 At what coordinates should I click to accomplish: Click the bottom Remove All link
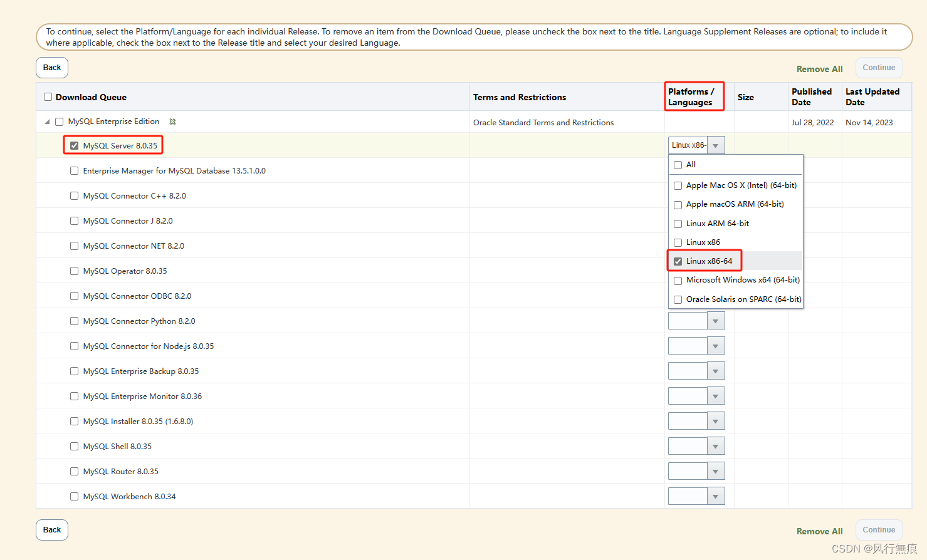pyautogui.click(x=819, y=531)
